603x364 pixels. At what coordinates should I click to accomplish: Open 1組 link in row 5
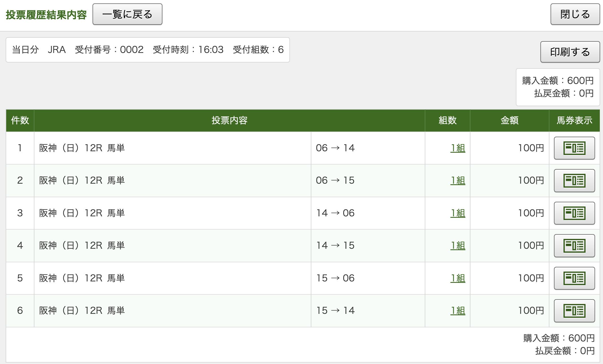(x=458, y=278)
